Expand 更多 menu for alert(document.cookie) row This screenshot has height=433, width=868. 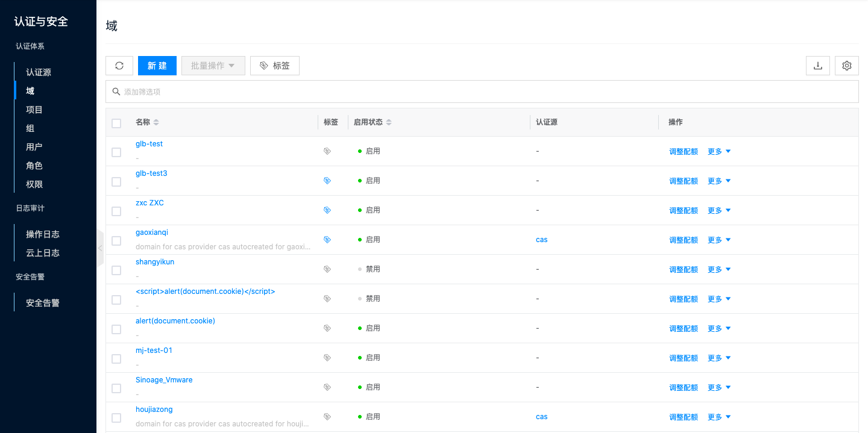point(719,329)
